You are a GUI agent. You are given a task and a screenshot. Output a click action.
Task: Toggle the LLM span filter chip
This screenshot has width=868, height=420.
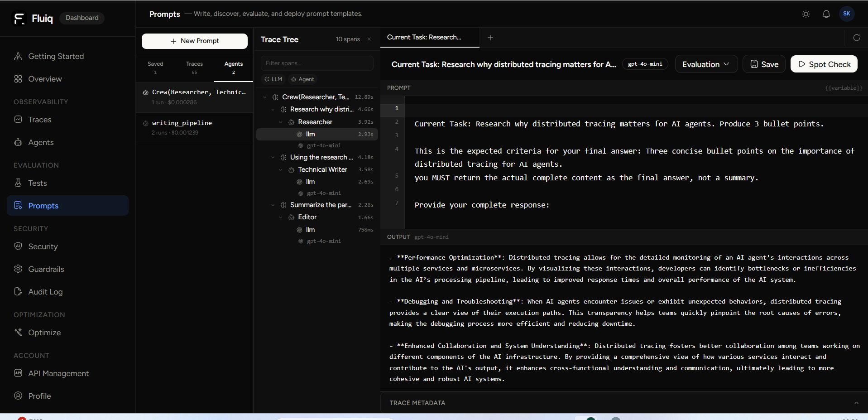273,79
